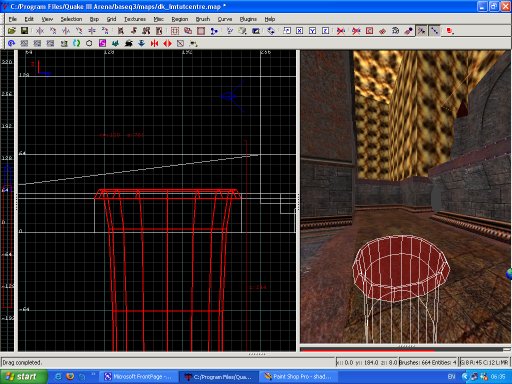Open a map with the folder icon

12,31
